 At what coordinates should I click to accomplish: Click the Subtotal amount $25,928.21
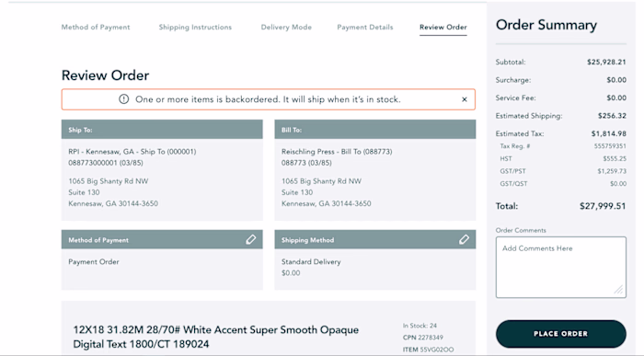tap(606, 62)
